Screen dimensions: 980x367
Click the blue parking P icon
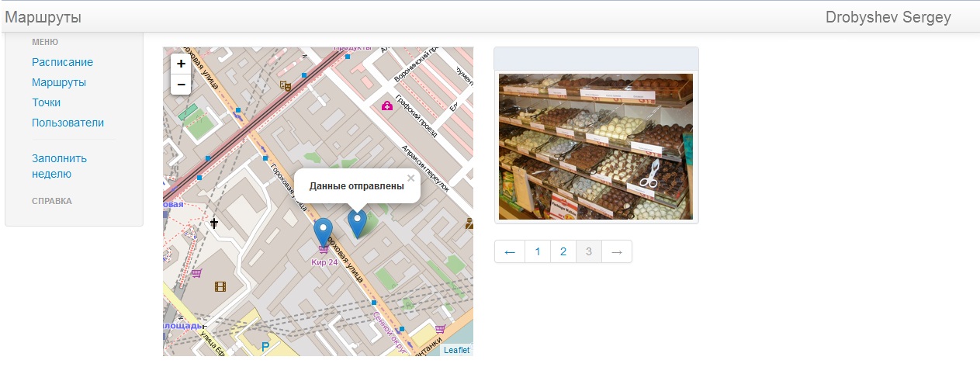265,348
